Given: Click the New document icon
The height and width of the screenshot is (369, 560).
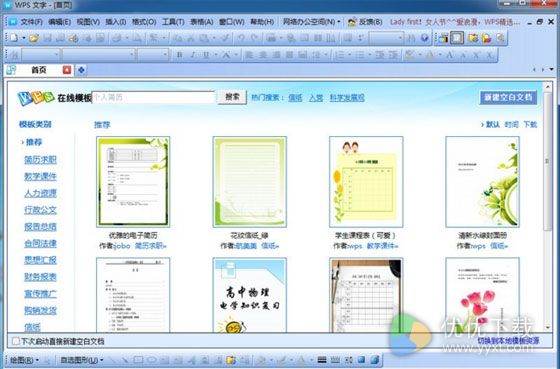Looking at the screenshot, I should (x=14, y=38).
